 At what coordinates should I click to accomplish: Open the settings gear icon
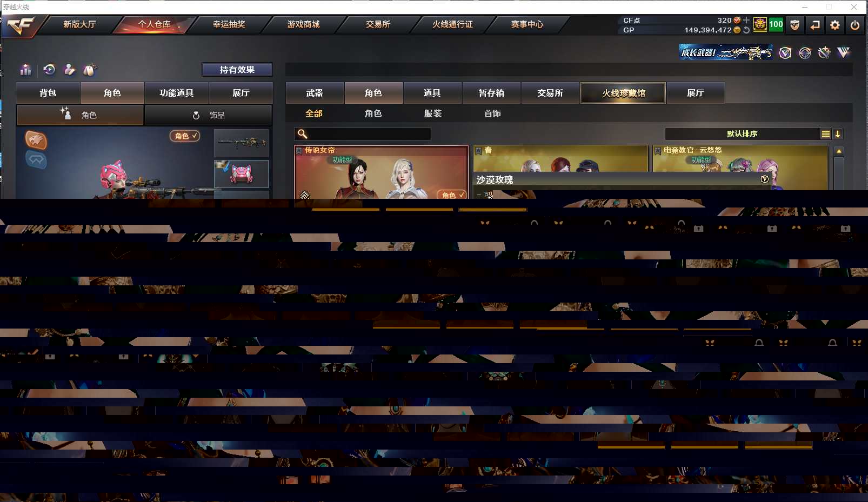(x=835, y=25)
